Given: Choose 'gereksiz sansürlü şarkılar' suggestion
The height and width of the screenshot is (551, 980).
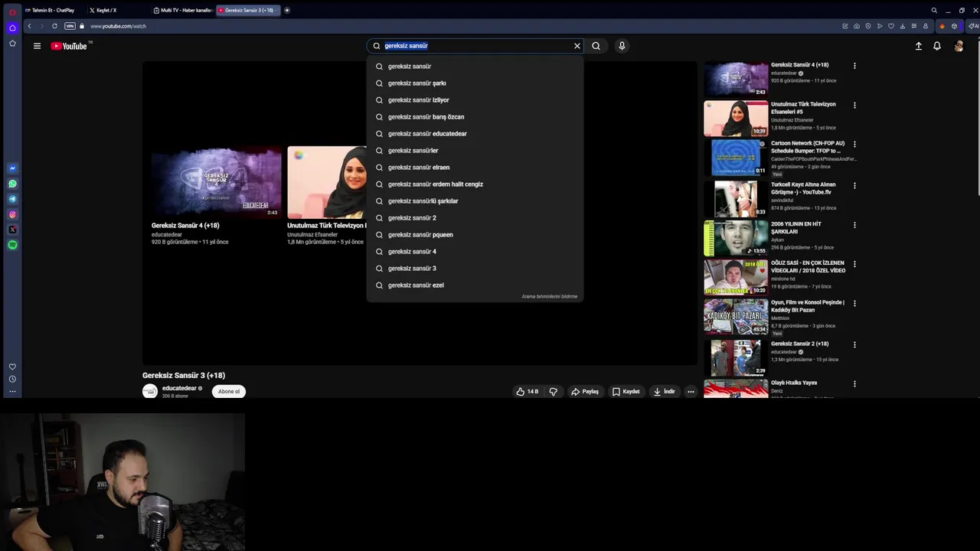Looking at the screenshot, I should 475,201.
